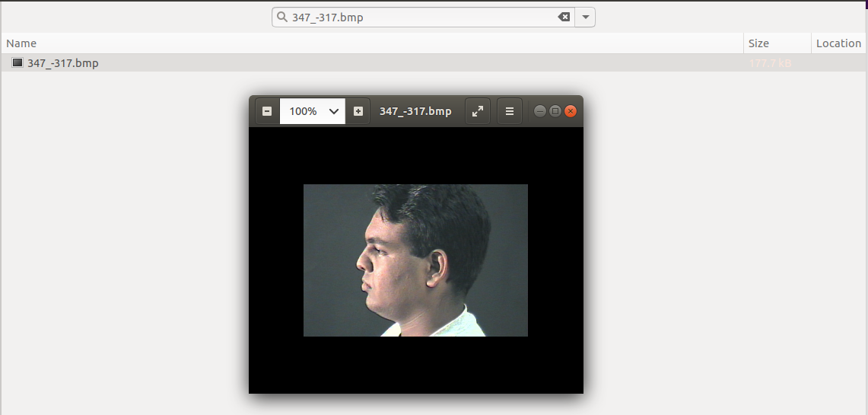This screenshot has height=415, width=868.
Task: Clear the search text with backspace icon
Action: 564,17
